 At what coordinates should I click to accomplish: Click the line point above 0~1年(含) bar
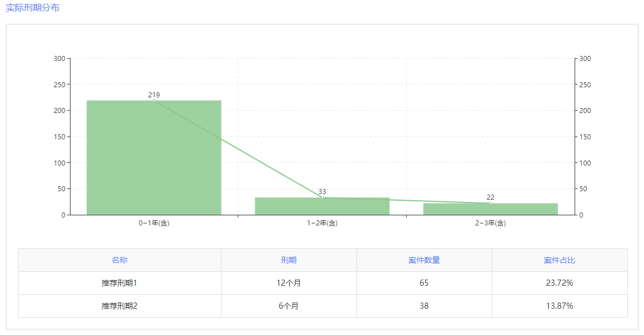(154, 101)
